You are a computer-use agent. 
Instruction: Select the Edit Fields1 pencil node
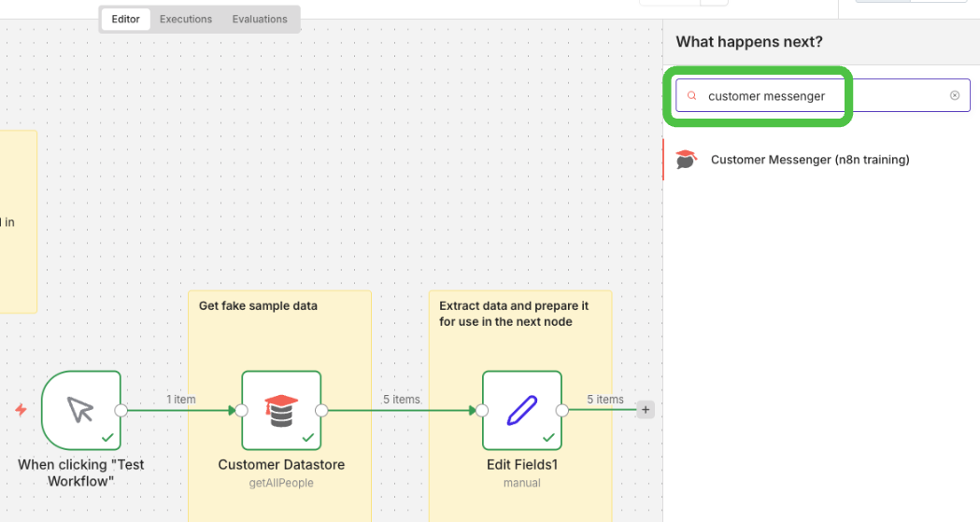[x=522, y=410]
